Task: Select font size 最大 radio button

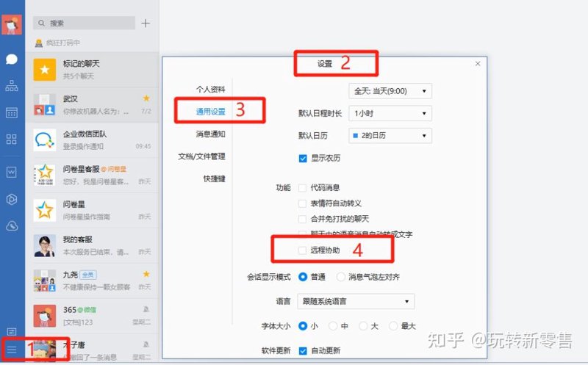Action: 393,326
